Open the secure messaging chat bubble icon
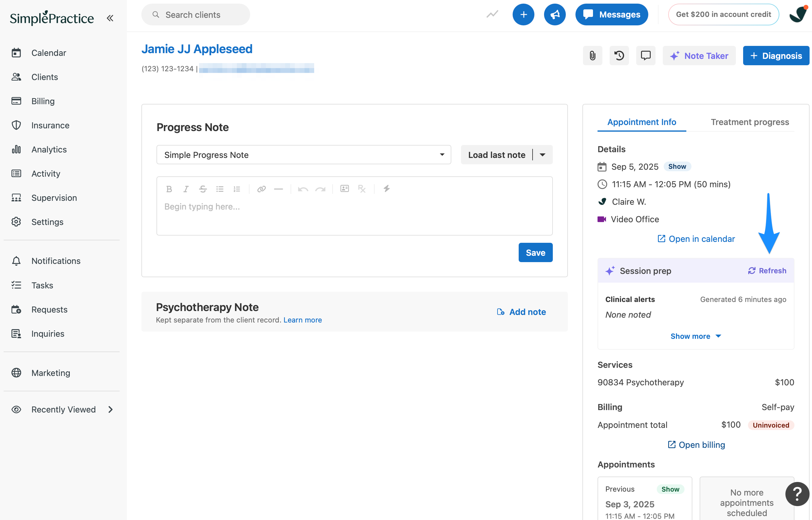Viewport: 812px width, 520px height. 646,55
